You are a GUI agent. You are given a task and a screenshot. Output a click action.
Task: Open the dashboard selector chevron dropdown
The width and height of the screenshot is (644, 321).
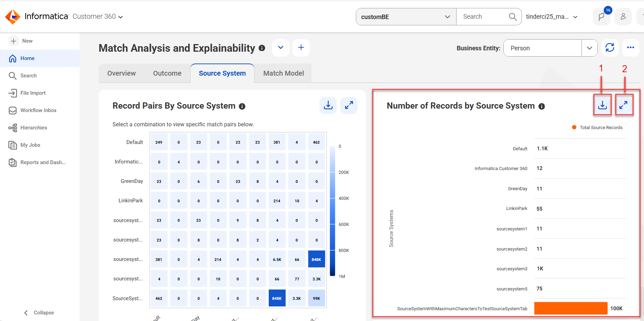coord(281,48)
